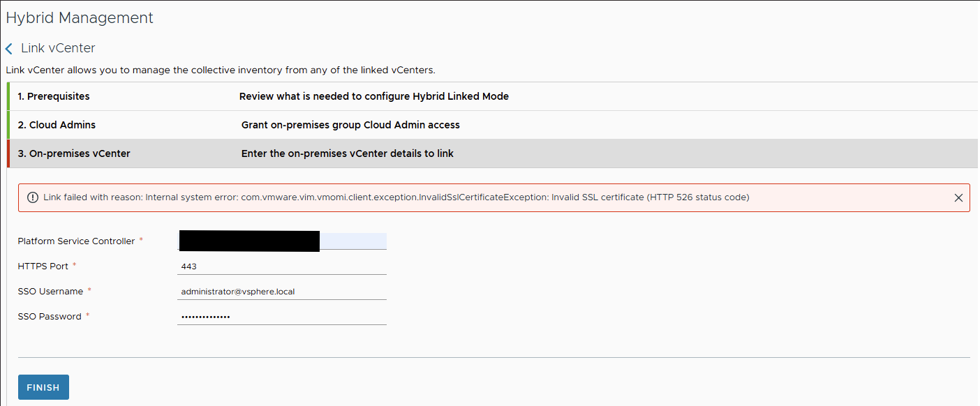
Task: Open 'Grant on-premises group Cloud Admin access' description
Action: click(x=350, y=125)
